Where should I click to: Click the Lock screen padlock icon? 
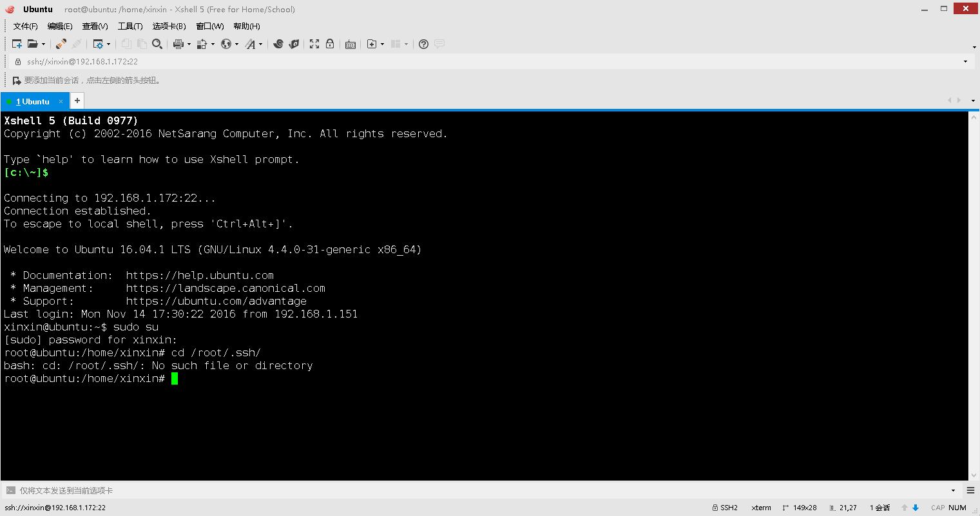pos(330,44)
